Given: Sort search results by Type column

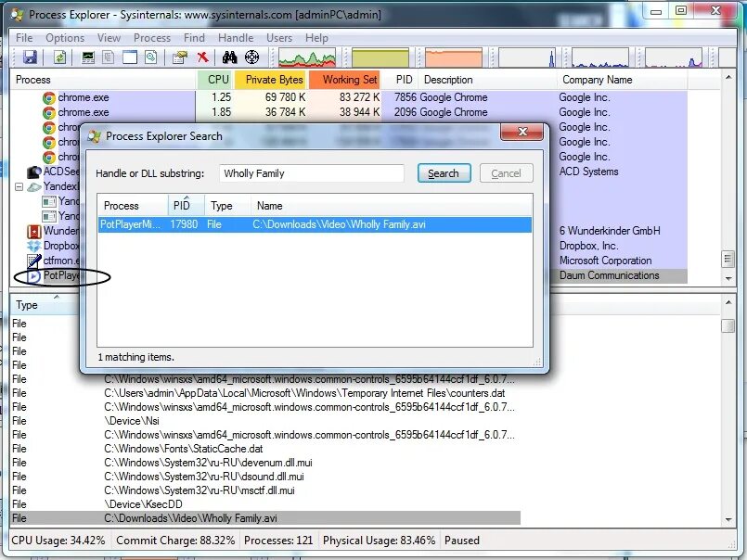Looking at the screenshot, I should tap(227, 206).
